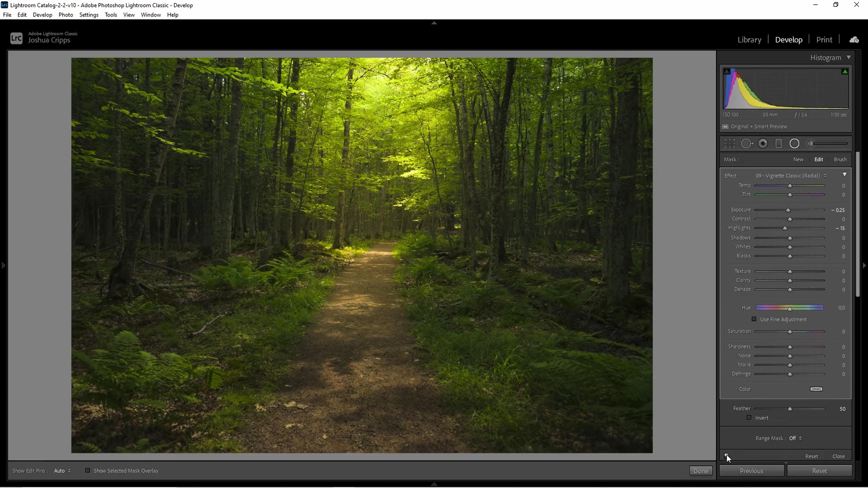Screen dimensions: 868x488
Task: Select the Graduated Filter tool
Action: [778, 144]
